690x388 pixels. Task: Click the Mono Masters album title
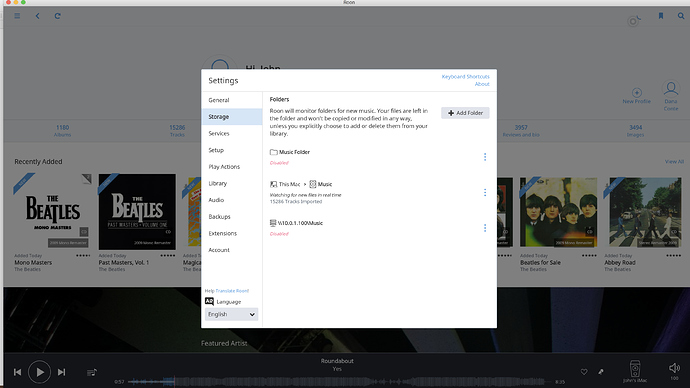33,263
